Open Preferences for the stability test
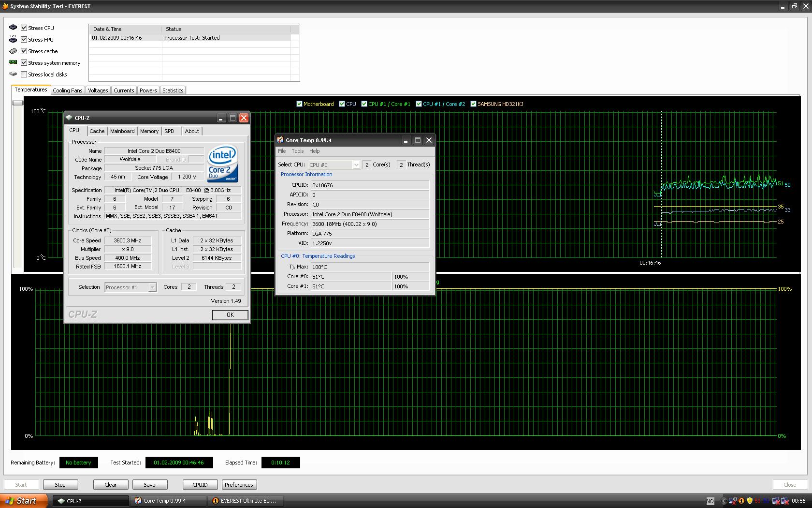Screen dimensions: 812x508 [239, 484]
